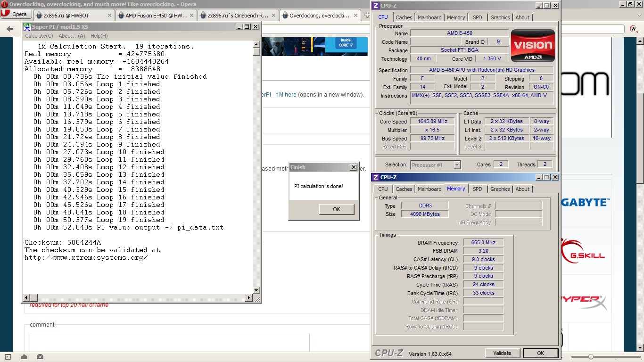Close the AMD Fusion E-450 tab
This screenshot has height=362, width=644.
(192, 15)
